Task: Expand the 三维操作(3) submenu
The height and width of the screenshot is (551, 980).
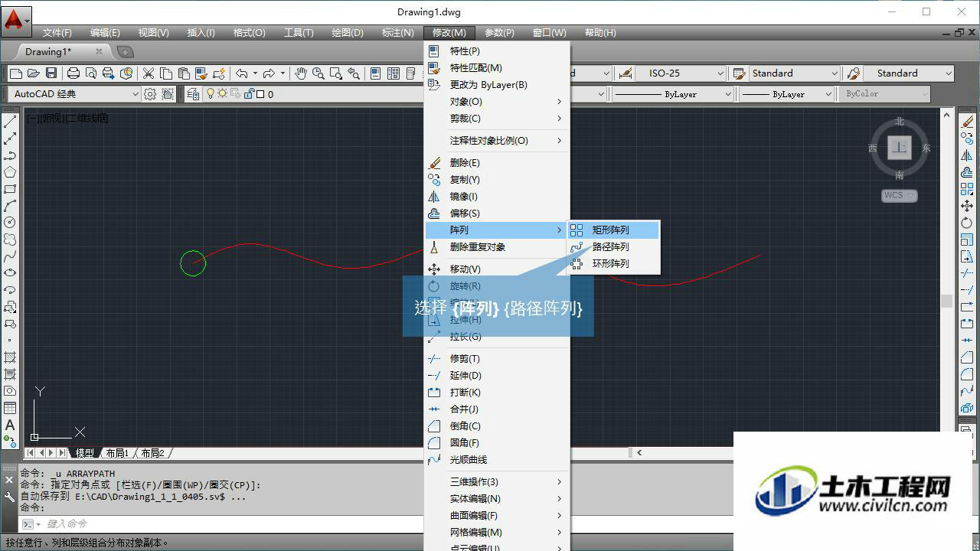Action: click(x=497, y=482)
